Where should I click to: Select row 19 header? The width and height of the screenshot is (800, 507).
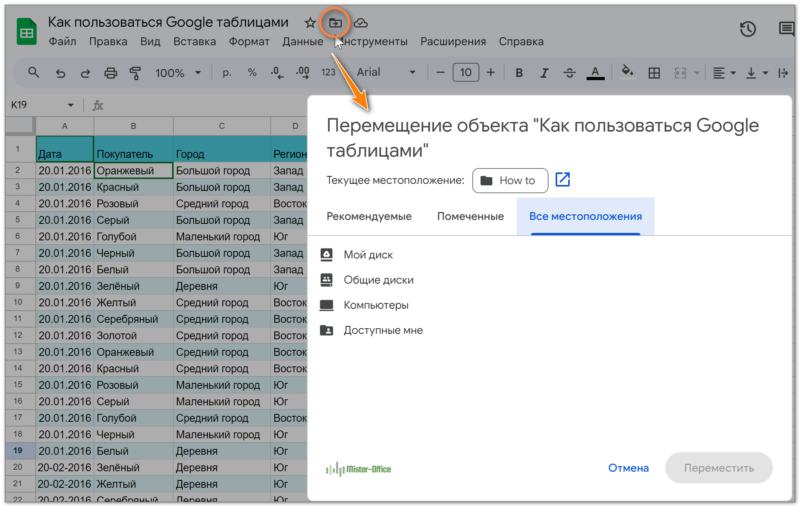[x=18, y=451]
